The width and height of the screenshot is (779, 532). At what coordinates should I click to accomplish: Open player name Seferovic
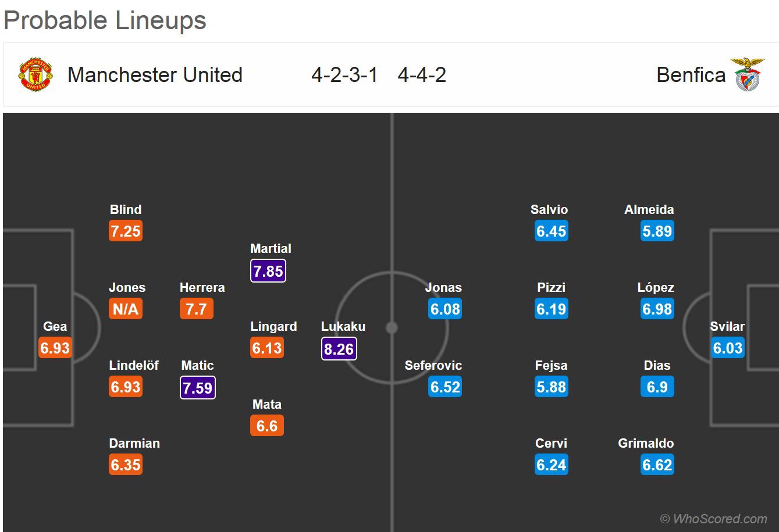pos(433,366)
